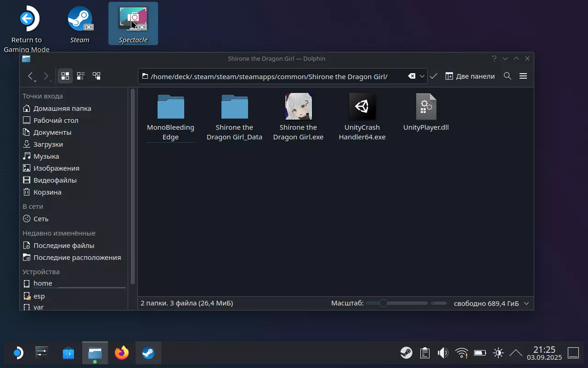The width and height of the screenshot is (588, 368).
Task: Select the Shirone the Dragon Girl_Data folder
Action: point(234,117)
